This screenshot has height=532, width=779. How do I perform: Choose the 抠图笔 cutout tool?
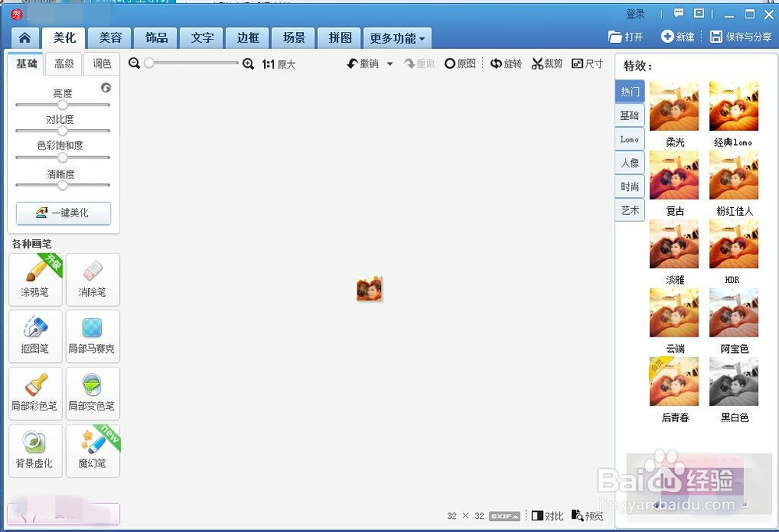coord(35,336)
